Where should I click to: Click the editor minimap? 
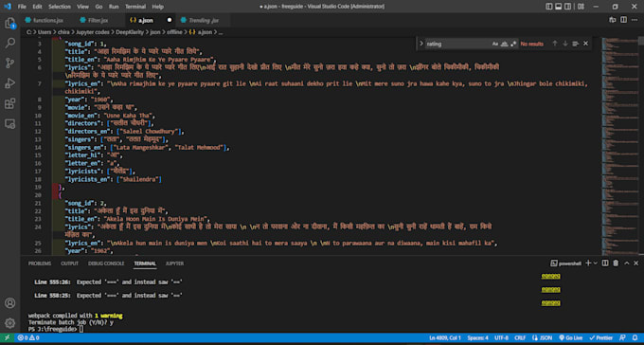(619, 146)
